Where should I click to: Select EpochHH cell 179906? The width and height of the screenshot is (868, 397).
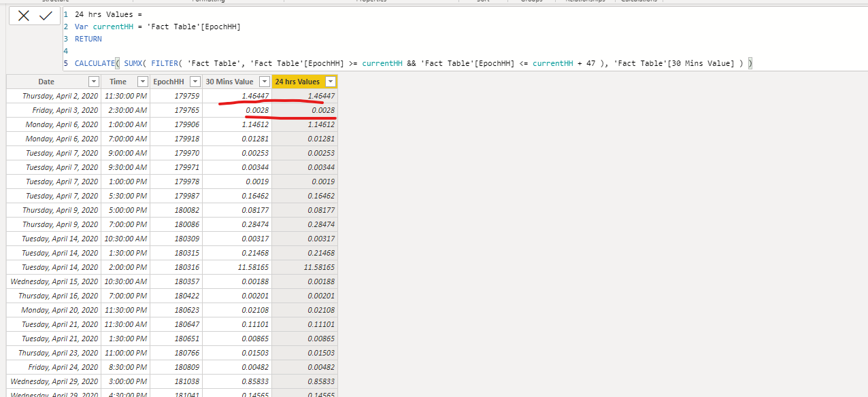(x=176, y=124)
